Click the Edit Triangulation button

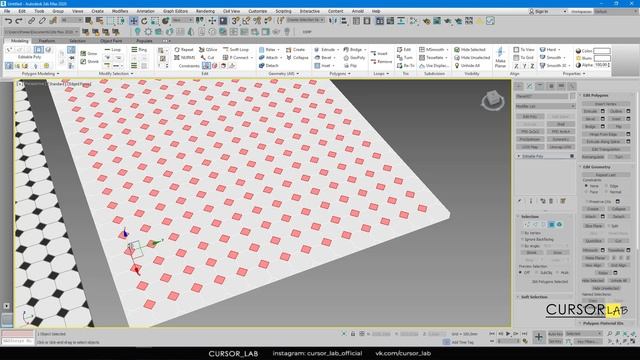pos(606,149)
